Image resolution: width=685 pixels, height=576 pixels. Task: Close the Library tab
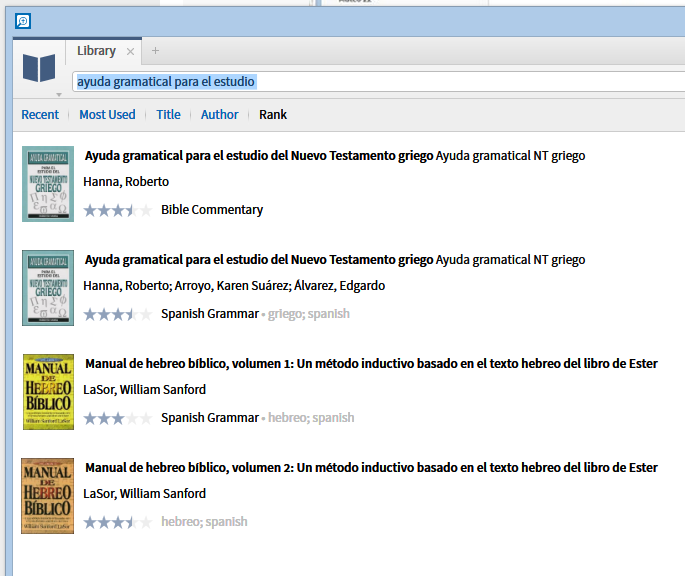pyautogui.click(x=130, y=52)
